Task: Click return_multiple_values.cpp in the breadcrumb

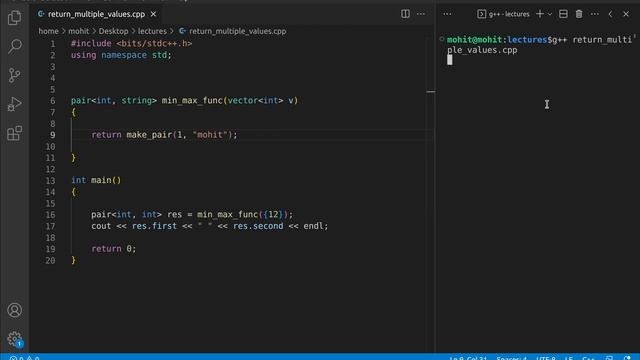Action: (238, 31)
